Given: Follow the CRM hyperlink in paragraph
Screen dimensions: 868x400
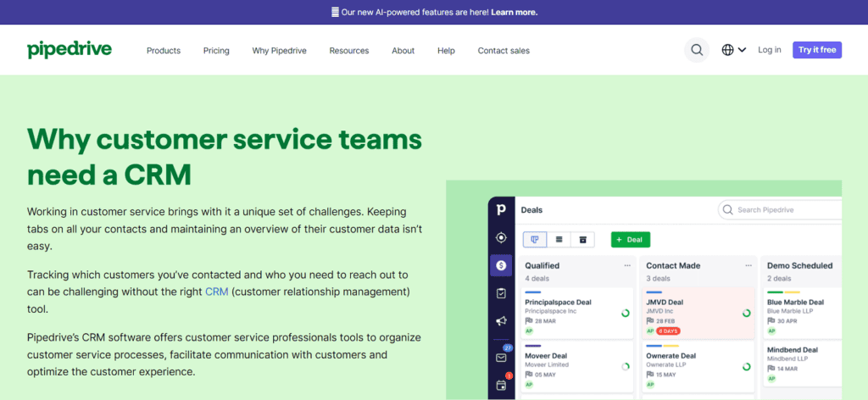Looking at the screenshot, I should point(216,291).
